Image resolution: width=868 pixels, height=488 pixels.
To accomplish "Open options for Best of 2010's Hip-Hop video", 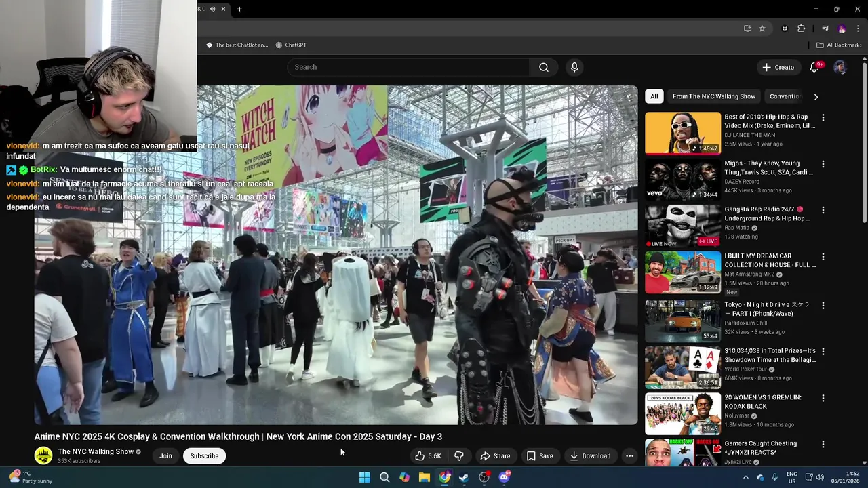I will [823, 117].
